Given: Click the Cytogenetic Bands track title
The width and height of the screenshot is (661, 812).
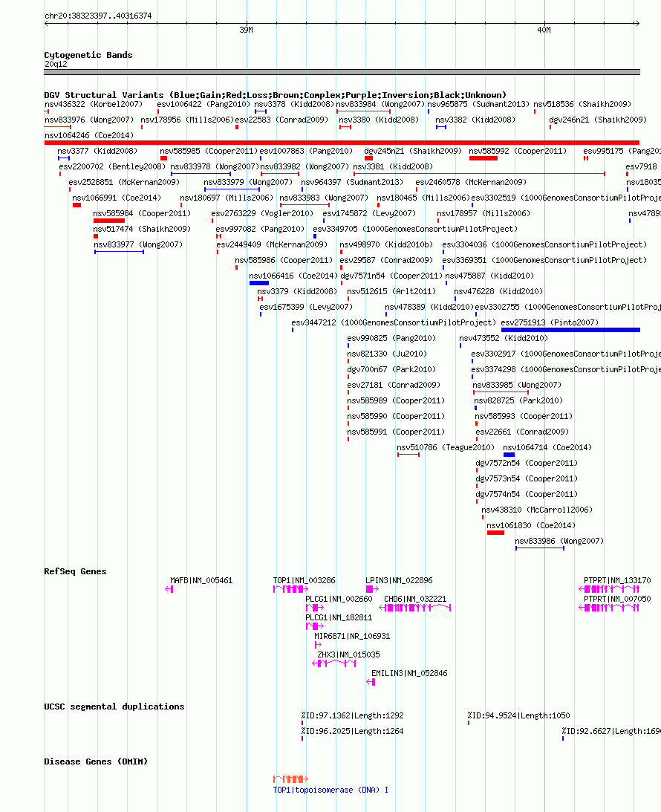Looking at the screenshot, I should click(88, 55).
